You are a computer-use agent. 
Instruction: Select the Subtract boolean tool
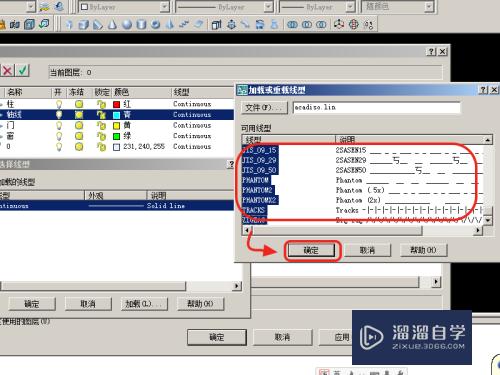[x=307, y=24]
